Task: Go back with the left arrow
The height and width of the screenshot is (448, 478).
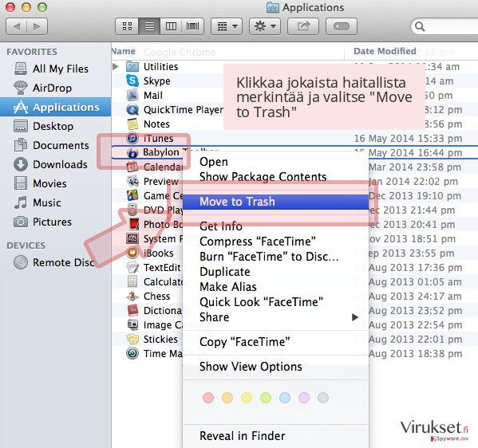Action: click(x=17, y=26)
